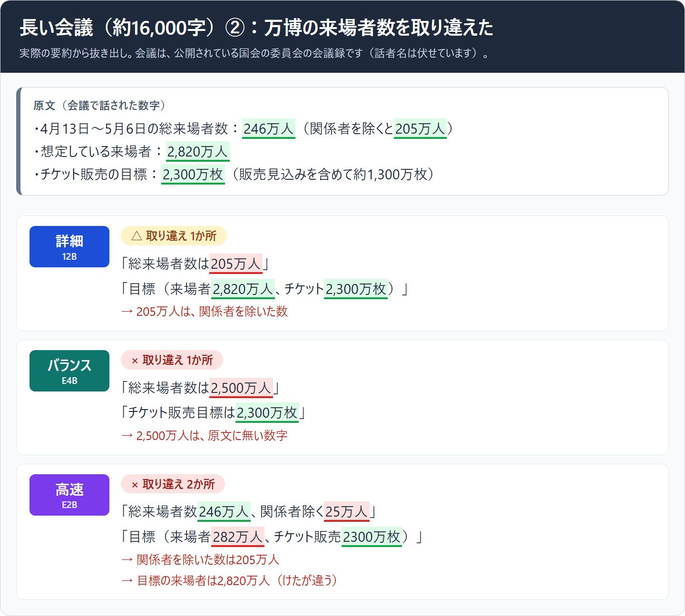Image resolution: width=685 pixels, height=616 pixels.
Task: Click the blue 詳細 12B badge
Action: click(69, 246)
